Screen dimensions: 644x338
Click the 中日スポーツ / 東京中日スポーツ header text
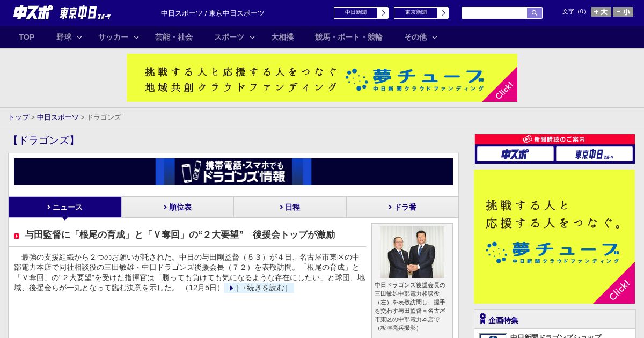(213, 13)
